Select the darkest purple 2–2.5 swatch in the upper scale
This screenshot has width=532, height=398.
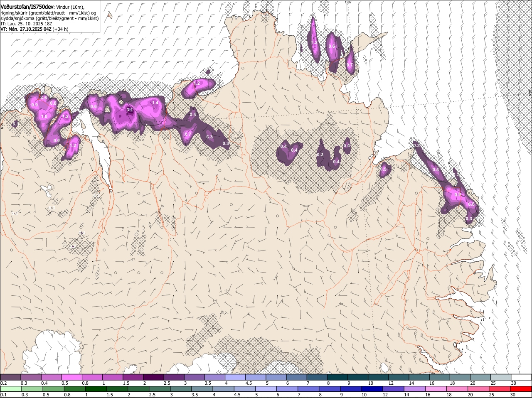click(x=153, y=377)
